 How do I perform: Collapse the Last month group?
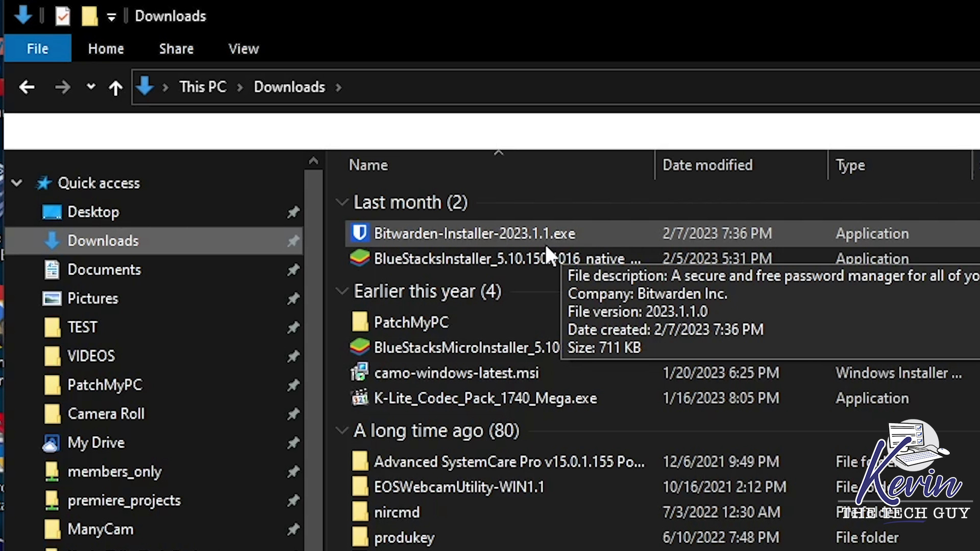click(341, 203)
